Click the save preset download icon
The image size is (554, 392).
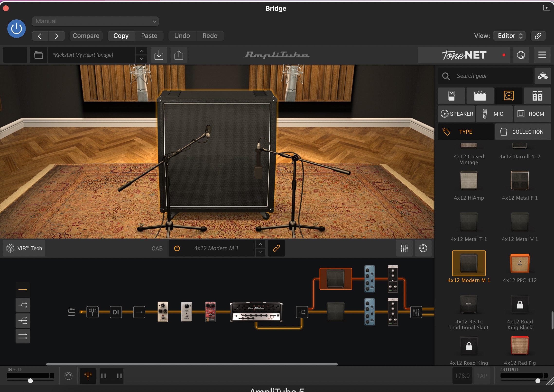(159, 55)
